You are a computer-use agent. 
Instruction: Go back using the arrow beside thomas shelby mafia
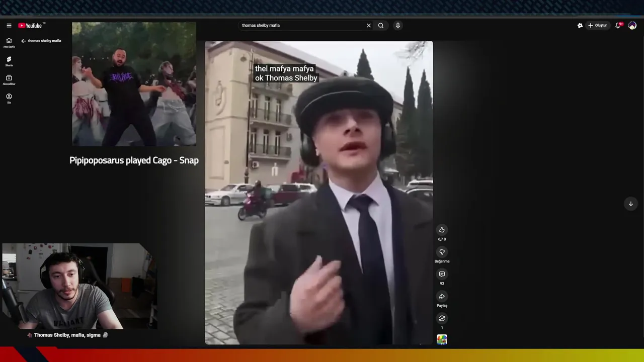tap(23, 41)
